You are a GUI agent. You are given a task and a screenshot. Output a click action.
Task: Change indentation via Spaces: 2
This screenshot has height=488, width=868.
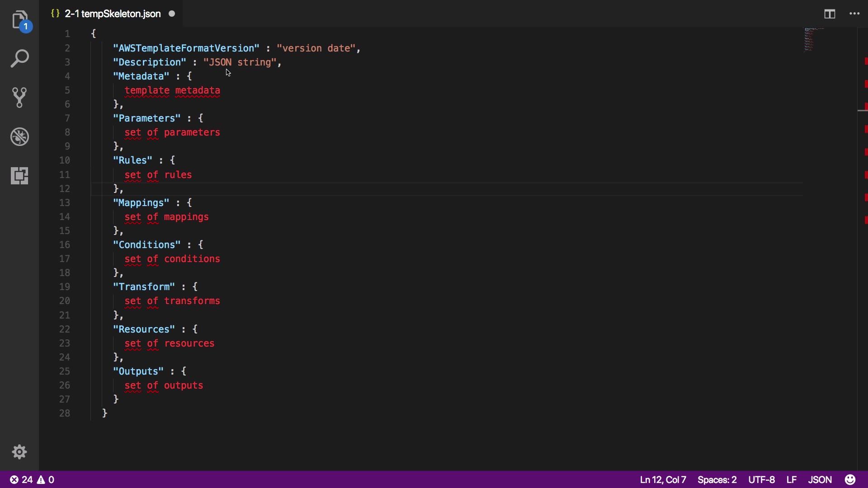[717, 479]
